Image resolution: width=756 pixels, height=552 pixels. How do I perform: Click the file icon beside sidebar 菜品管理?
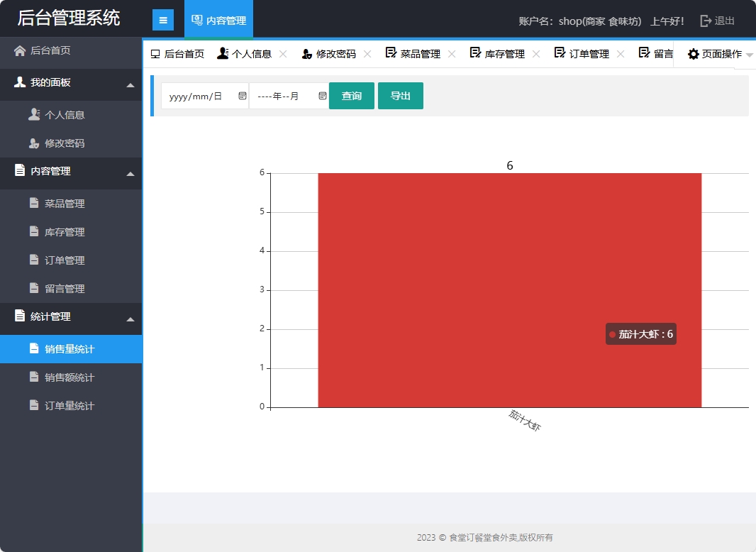pos(34,203)
